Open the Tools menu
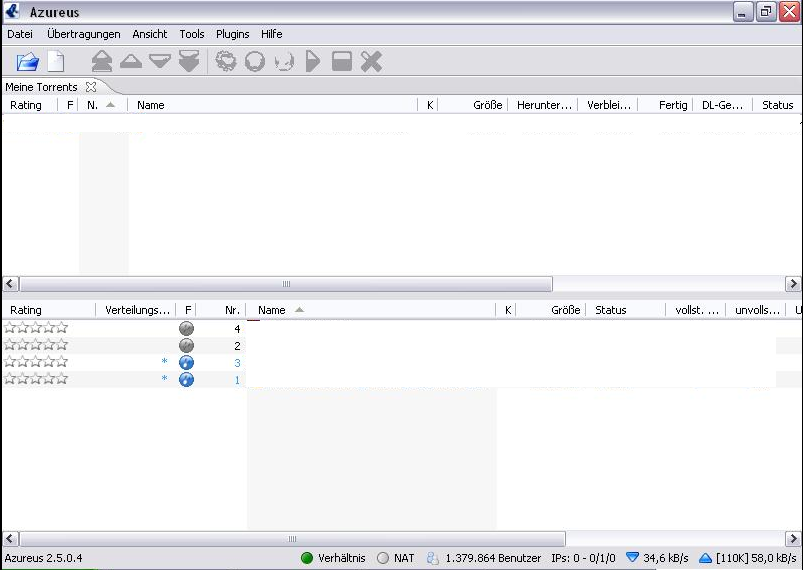 coord(192,34)
